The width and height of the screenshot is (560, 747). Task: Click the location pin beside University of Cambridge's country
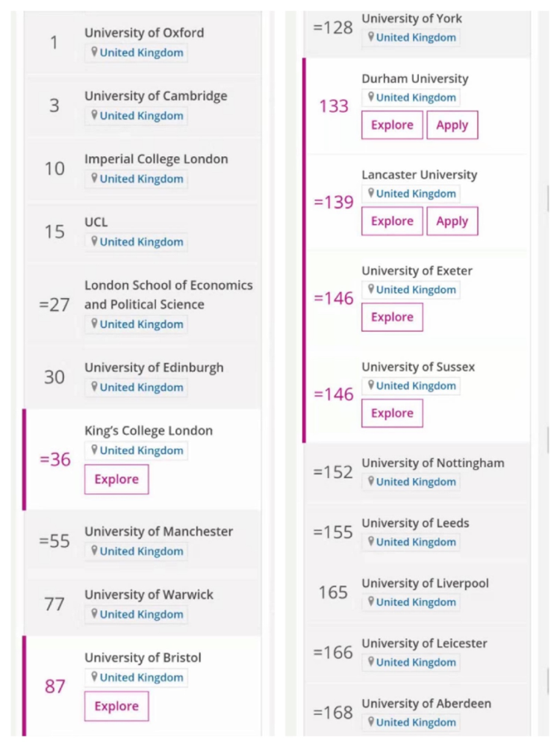[x=94, y=115]
